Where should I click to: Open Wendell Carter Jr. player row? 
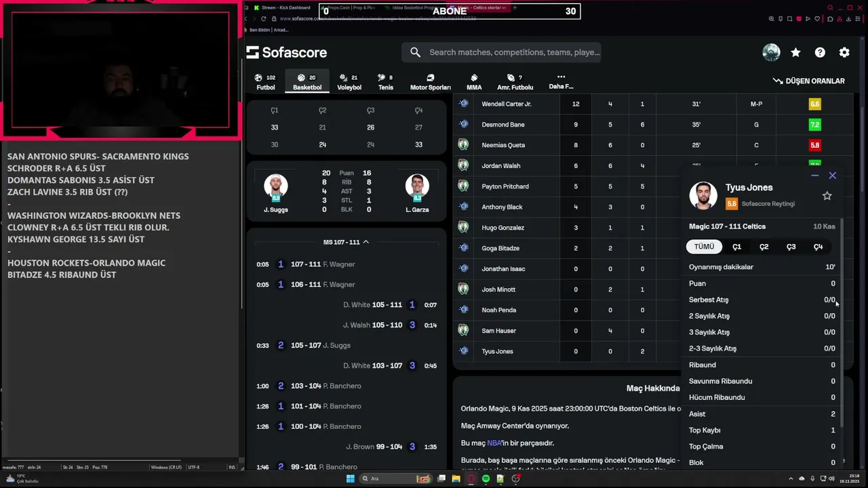coord(653,104)
